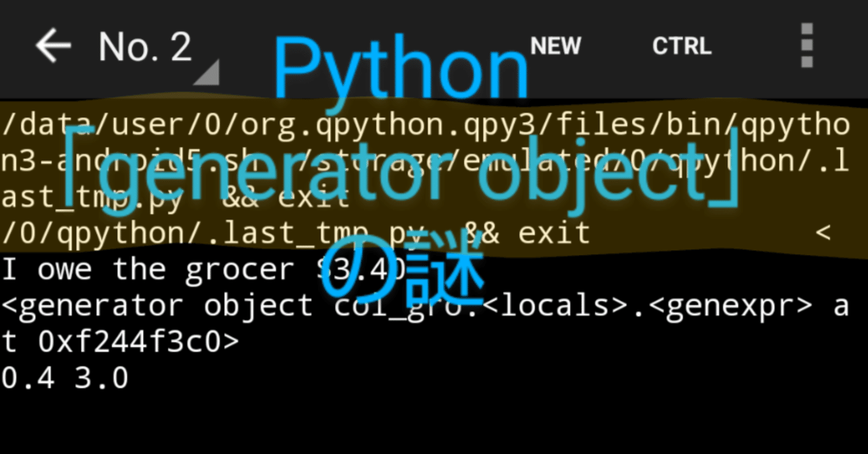The width and height of the screenshot is (868, 454).
Task: Open the three-dot overflow menu
Action: 806,46
